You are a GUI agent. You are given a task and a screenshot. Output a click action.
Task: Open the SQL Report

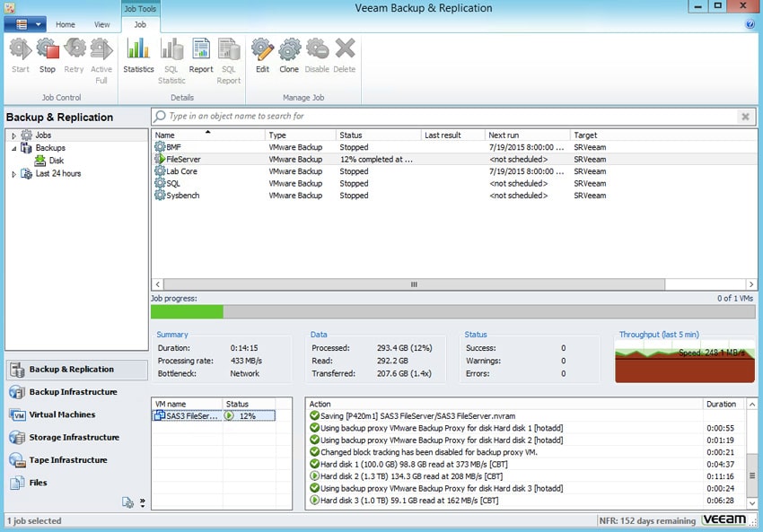click(x=229, y=61)
